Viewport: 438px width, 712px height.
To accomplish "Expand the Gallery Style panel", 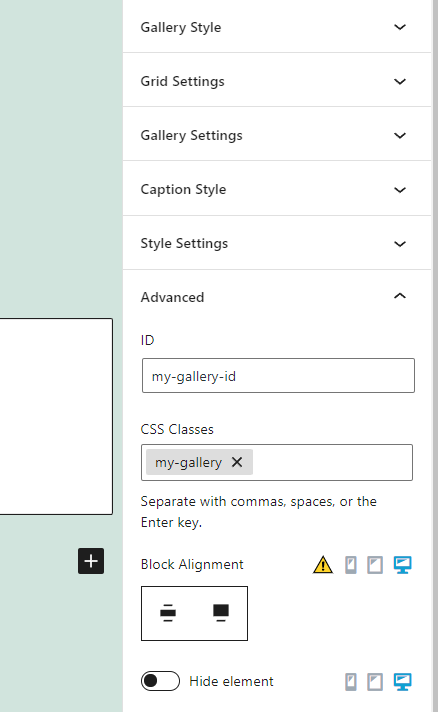I will click(x=277, y=27).
